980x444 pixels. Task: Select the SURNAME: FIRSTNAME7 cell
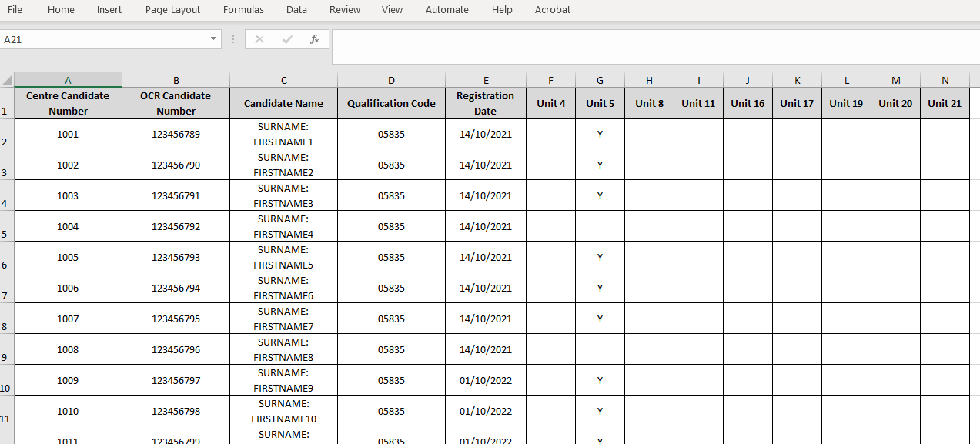click(x=283, y=319)
